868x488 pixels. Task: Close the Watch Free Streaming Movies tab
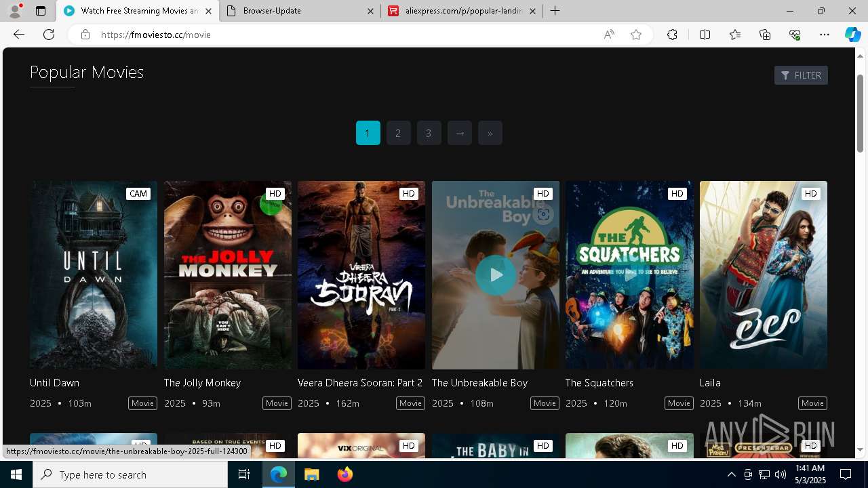point(208,11)
